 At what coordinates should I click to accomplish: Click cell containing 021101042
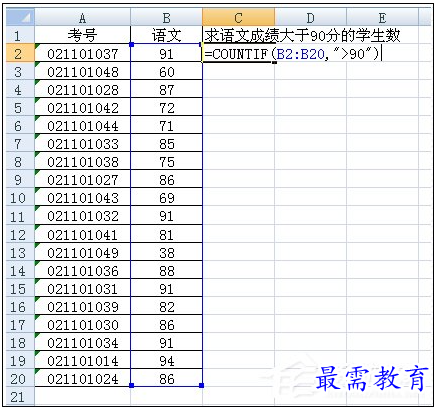[83, 107]
